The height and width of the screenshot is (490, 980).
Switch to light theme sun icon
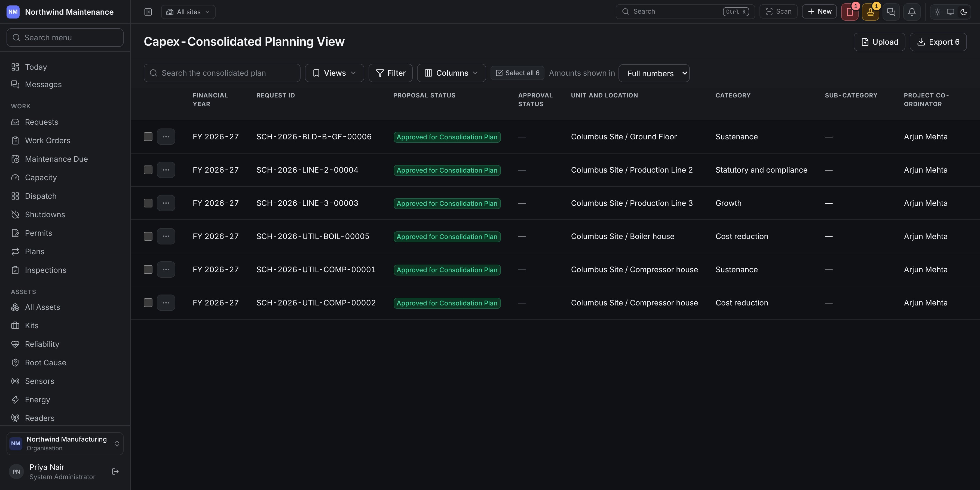click(x=937, y=12)
